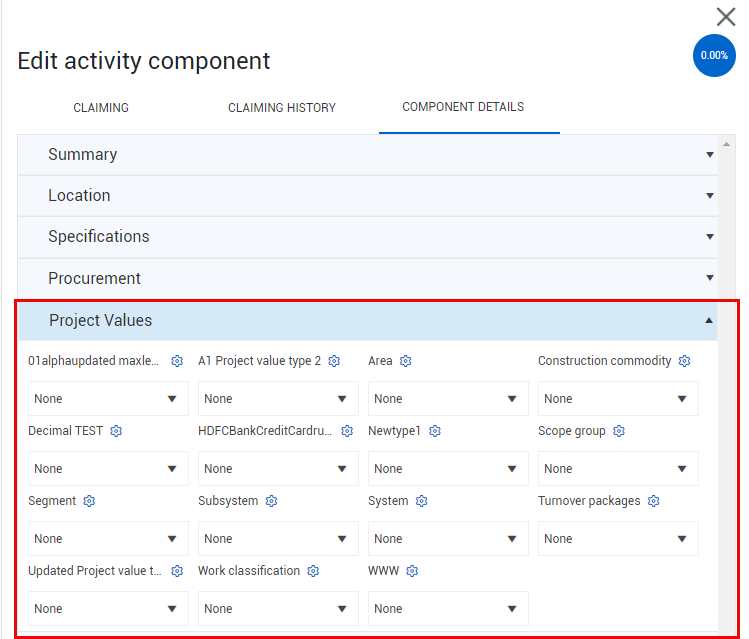Switch to the Claiming History tab
The image size is (749, 639).
282,108
